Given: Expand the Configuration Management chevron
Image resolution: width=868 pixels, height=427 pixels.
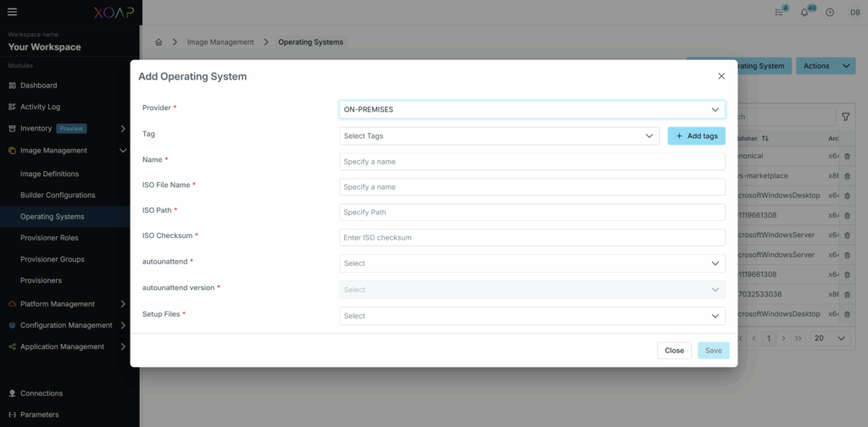Looking at the screenshot, I should 123,325.
